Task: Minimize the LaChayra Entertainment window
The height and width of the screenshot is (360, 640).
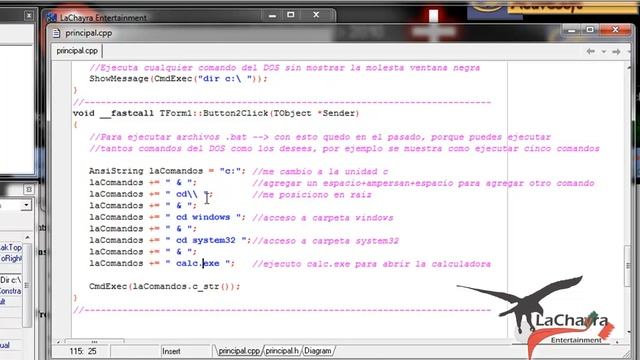Action: coord(272,15)
